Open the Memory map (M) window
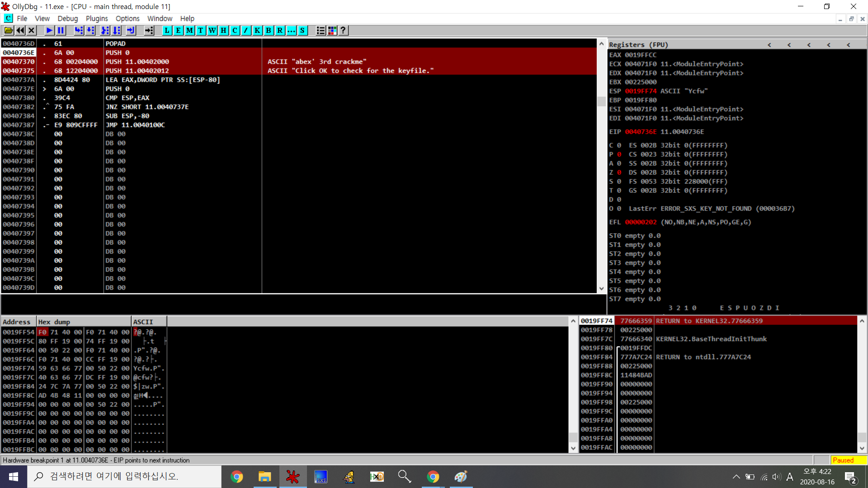 189,30
